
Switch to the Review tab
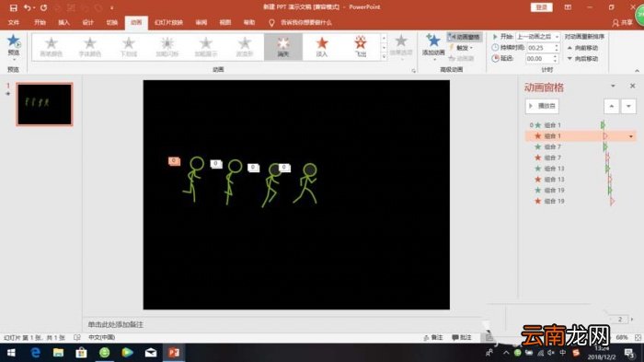(x=201, y=22)
